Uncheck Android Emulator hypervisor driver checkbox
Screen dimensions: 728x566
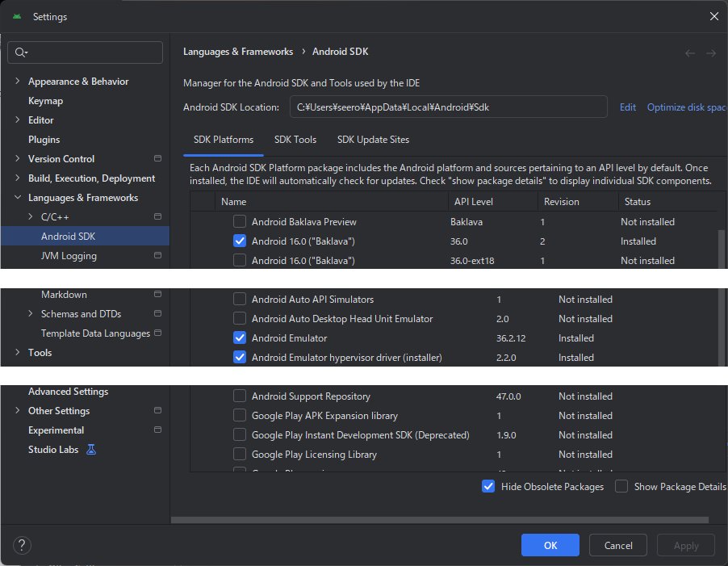point(240,358)
